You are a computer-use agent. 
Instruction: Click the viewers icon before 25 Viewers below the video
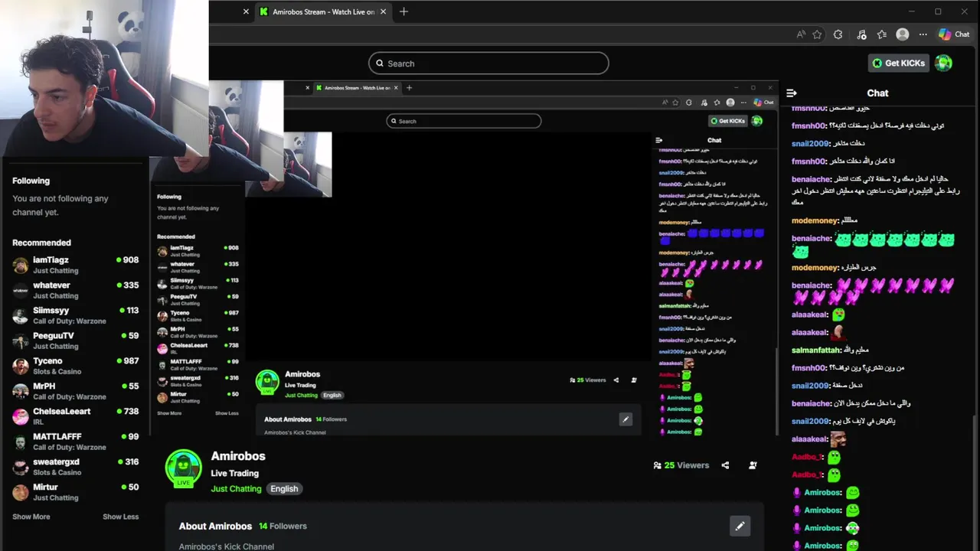pos(657,465)
